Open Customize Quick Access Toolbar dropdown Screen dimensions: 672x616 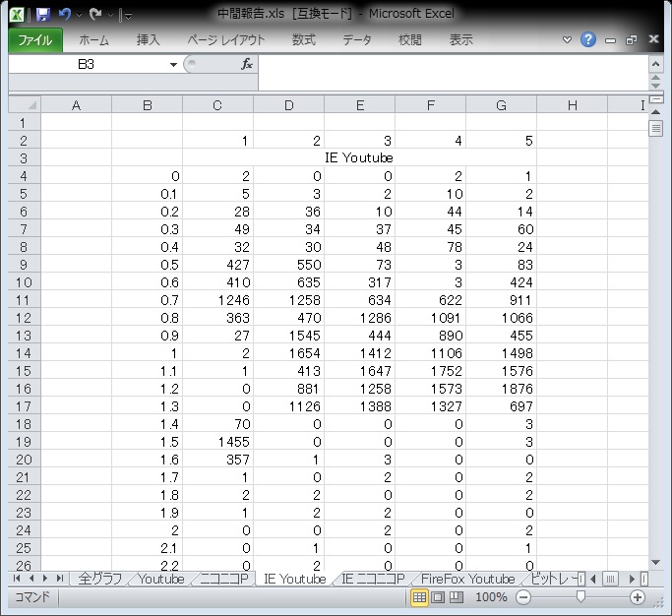pyautogui.click(x=128, y=16)
